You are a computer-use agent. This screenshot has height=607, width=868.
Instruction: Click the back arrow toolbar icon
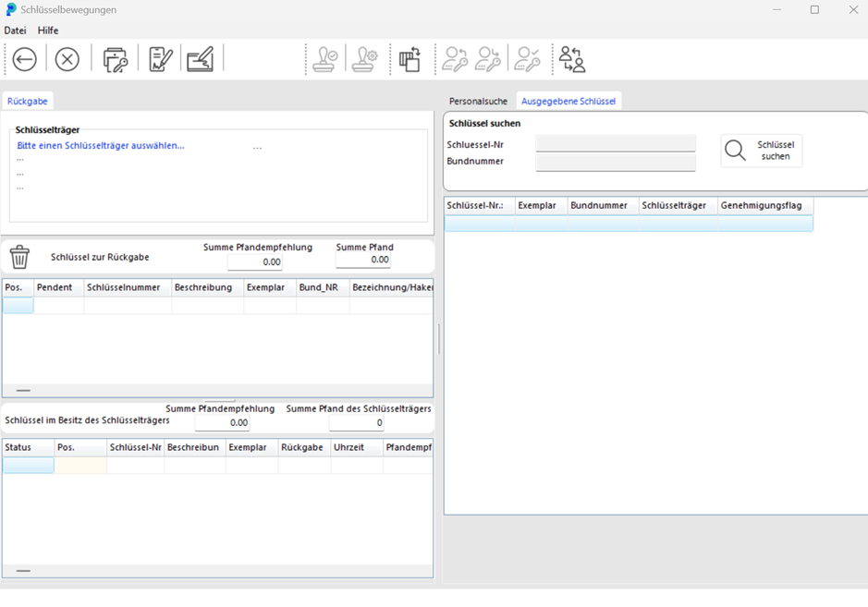[25, 60]
